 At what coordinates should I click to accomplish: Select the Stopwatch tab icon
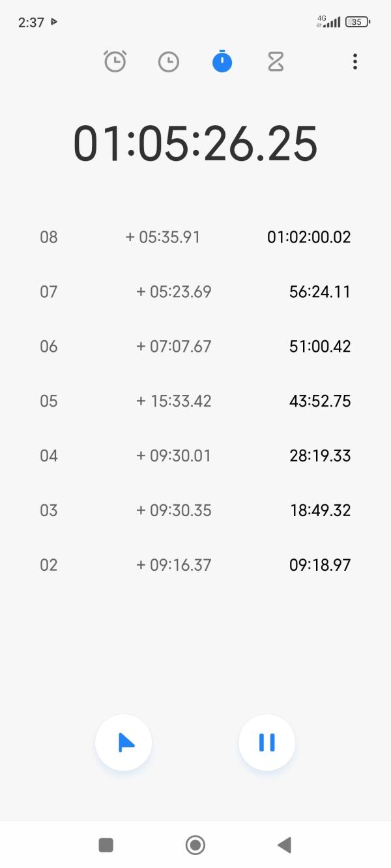(x=222, y=62)
